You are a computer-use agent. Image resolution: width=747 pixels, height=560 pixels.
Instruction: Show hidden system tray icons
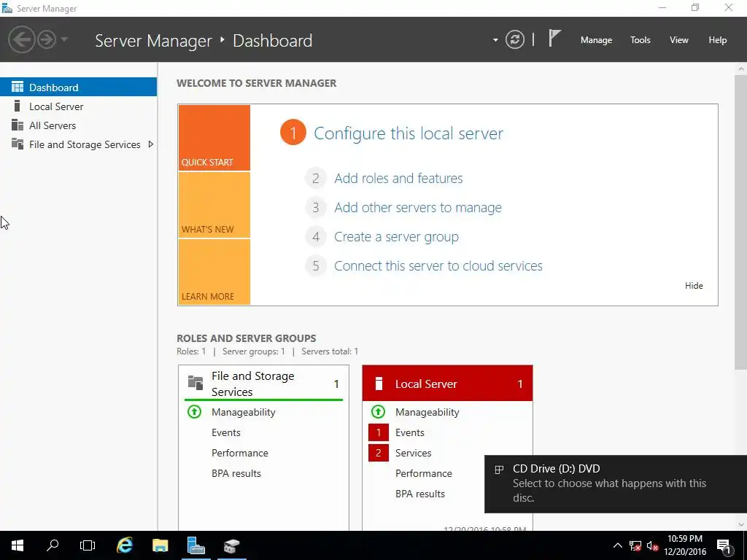(617, 545)
